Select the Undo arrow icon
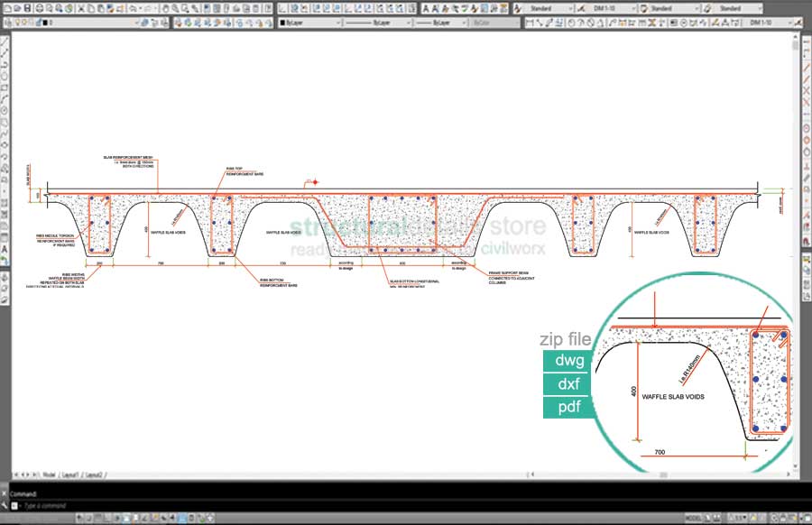The width and height of the screenshot is (812, 525). tap(133, 8)
